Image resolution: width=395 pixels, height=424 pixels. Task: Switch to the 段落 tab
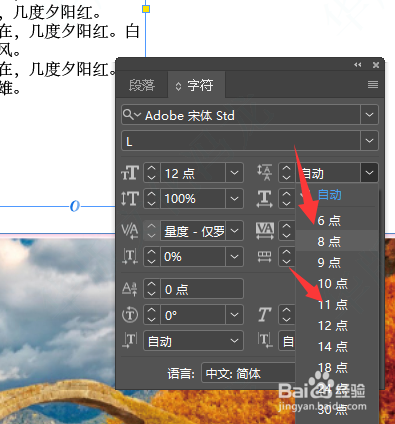[x=142, y=85]
